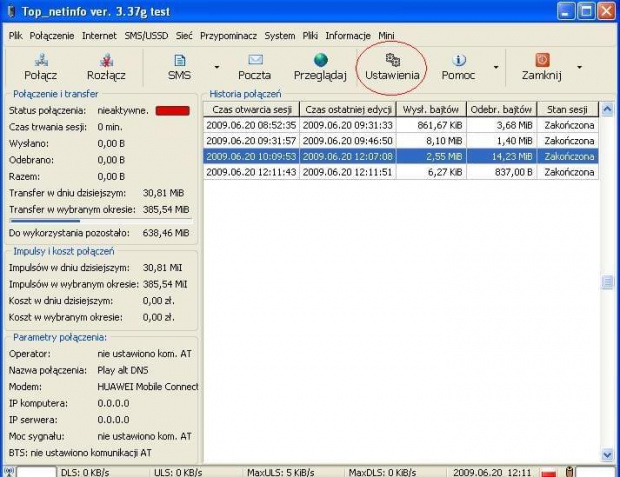Viewport: 620px width, 477px height.
Task: Click the application title bar icon
Action: point(11,11)
